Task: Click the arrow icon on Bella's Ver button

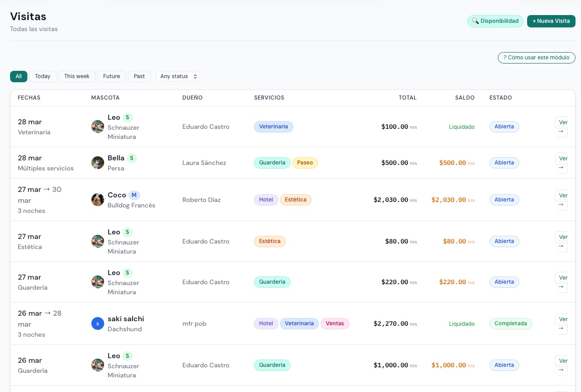Action: click(x=561, y=168)
